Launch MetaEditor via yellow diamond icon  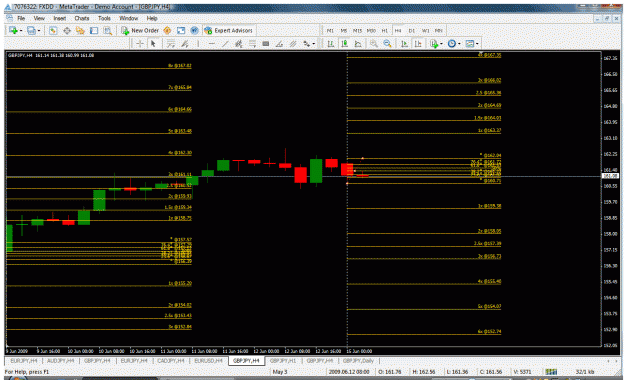click(x=167, y=30)
